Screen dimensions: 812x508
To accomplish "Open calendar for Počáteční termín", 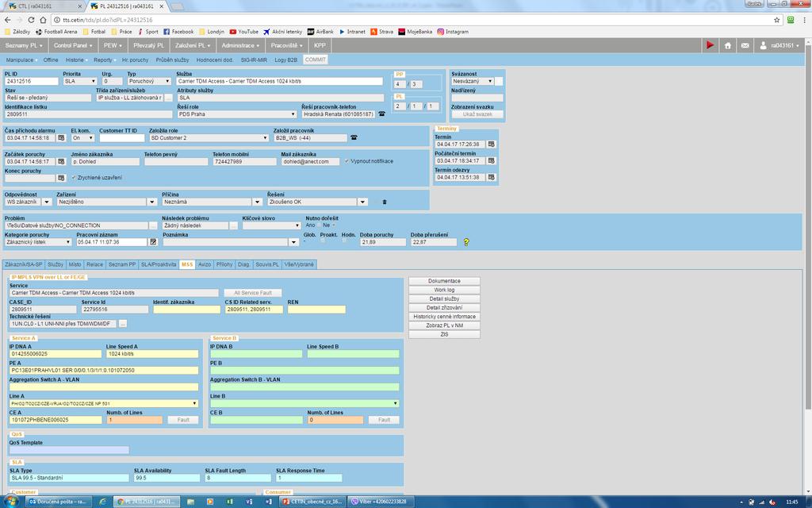I will pyautogui.click(x=492, y=160).
